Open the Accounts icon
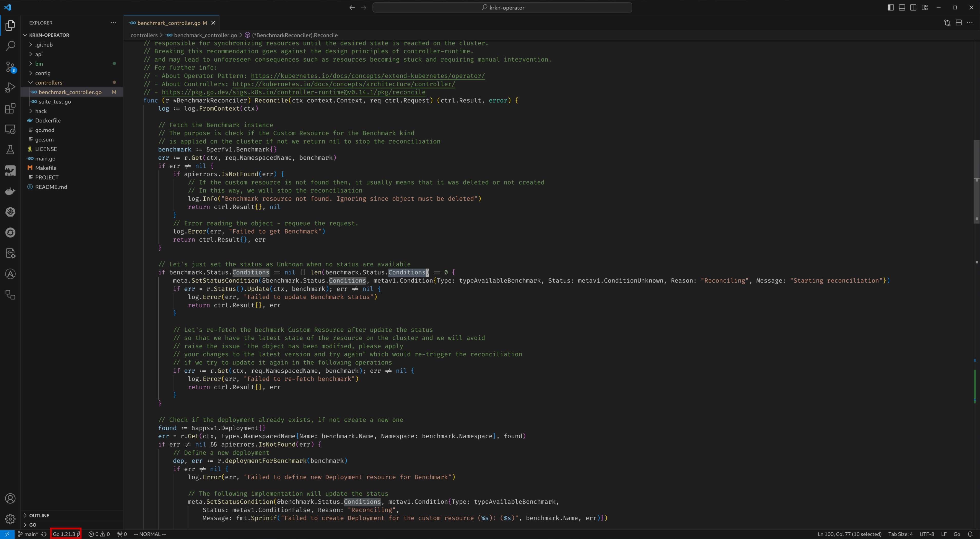Screen dimensions: 980x539 pos(10,498)
